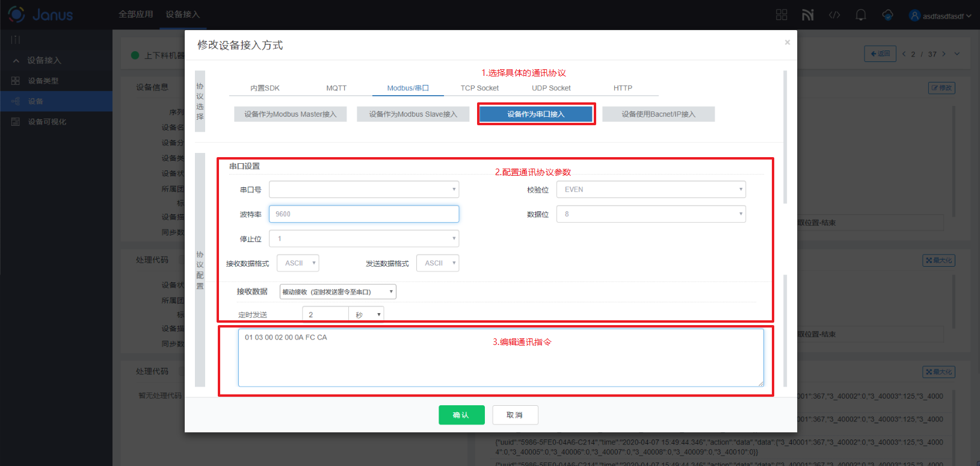Select 设备使用Bacnet/IP接入 option
The image size is (980, 466).
pos(659,114)
